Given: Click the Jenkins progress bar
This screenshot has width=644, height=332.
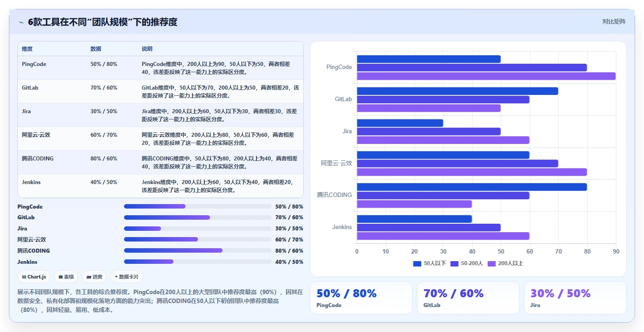Looking at the screenshot, I should click(198, 262).
